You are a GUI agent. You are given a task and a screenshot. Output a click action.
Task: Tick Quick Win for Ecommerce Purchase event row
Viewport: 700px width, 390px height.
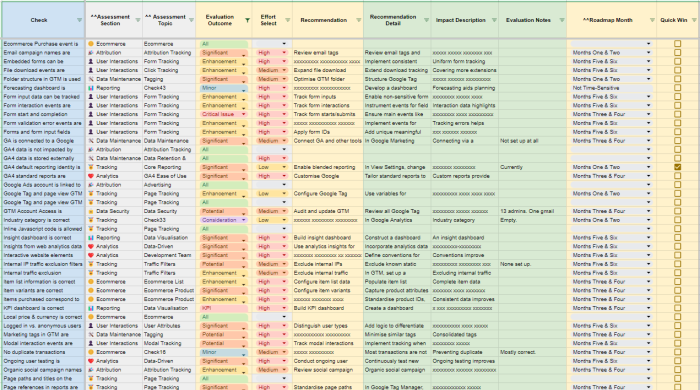[677, 44]
